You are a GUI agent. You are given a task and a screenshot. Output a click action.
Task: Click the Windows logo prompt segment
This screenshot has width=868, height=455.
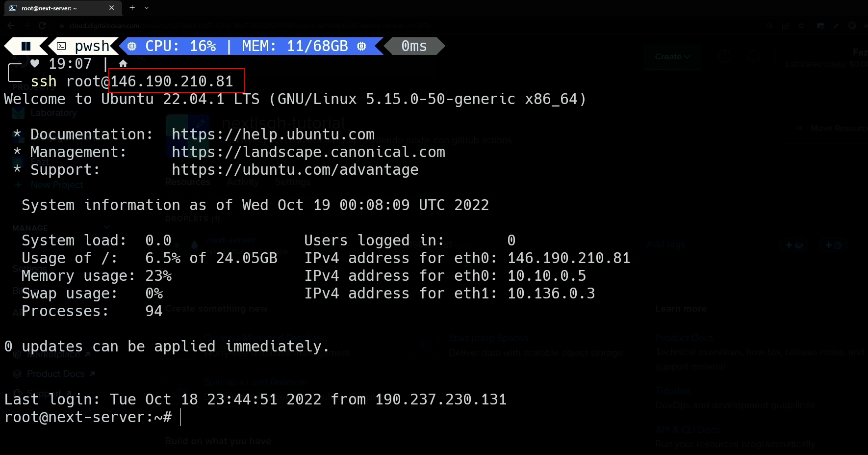point(26,46)
